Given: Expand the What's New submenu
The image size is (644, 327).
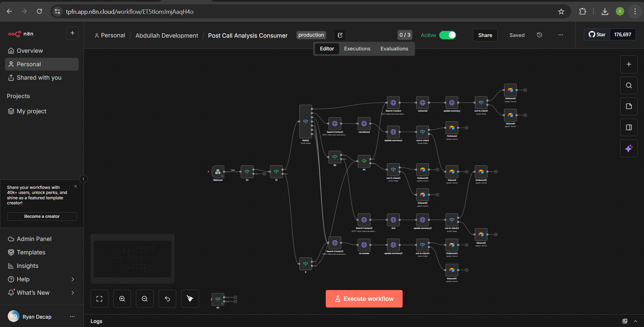Looking at the screenshot, I should (73, 293).
